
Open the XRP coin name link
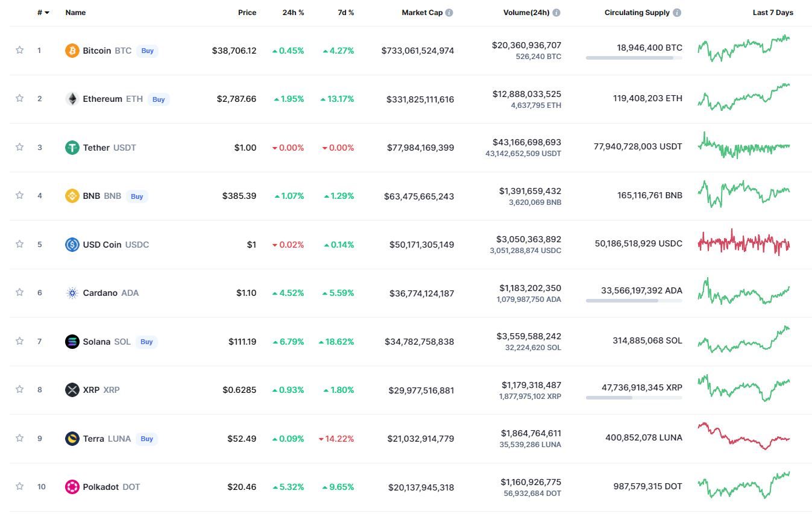pyautogui.click(x=91, y=390)
